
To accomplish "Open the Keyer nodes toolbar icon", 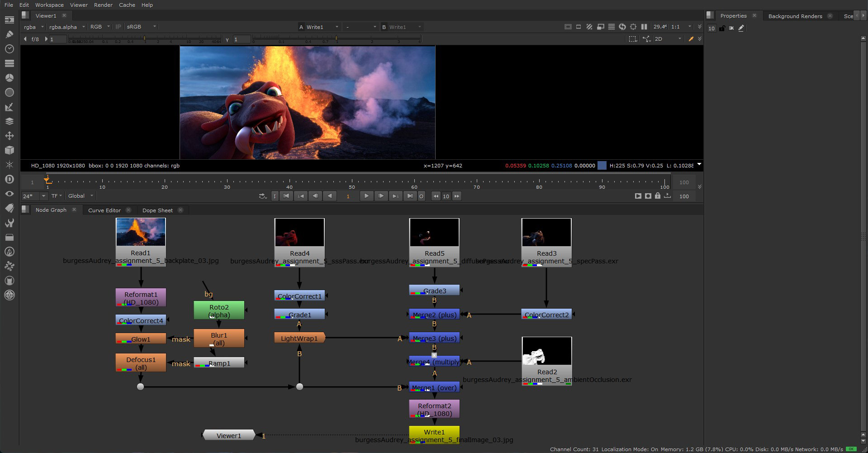I will point(9,107).
